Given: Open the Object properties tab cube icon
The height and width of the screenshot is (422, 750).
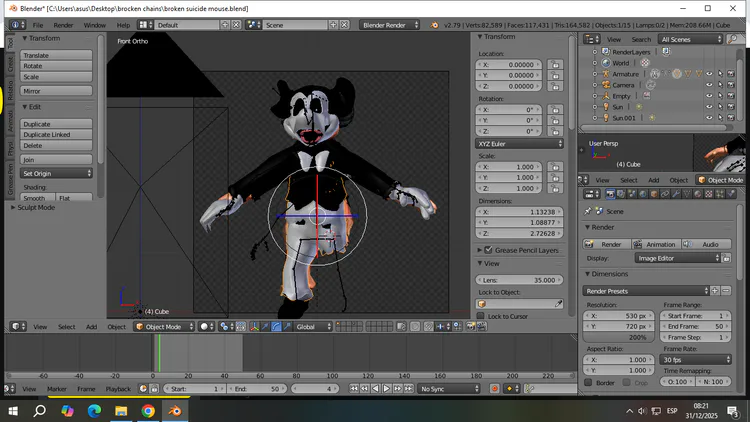Looking at the screenshot, I should click(654, 194).
